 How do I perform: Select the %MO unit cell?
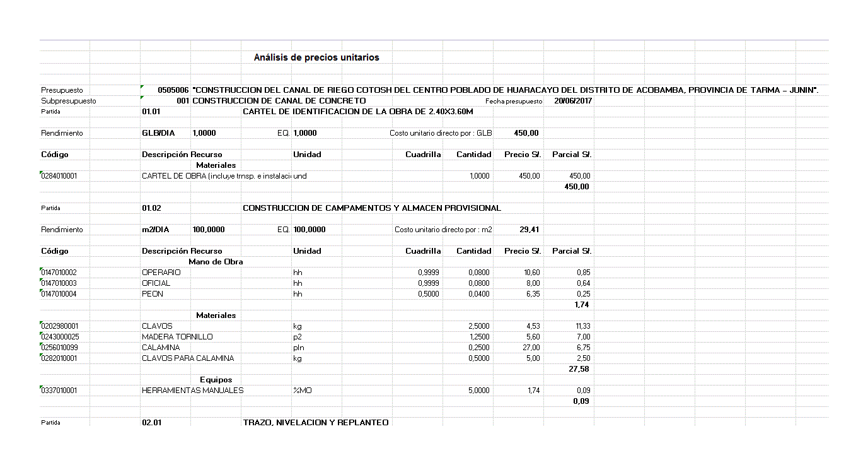pyautogui.click(x=303, y=391)
